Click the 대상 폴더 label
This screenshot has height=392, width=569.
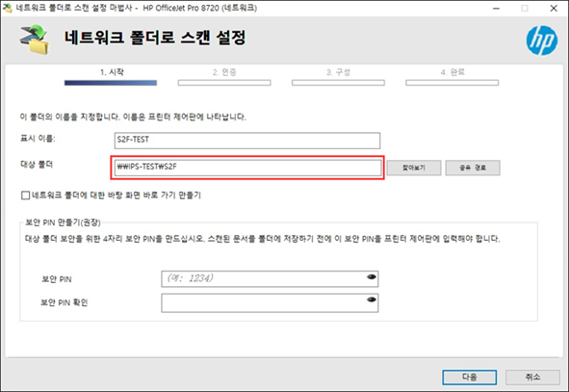coord(37,165)
